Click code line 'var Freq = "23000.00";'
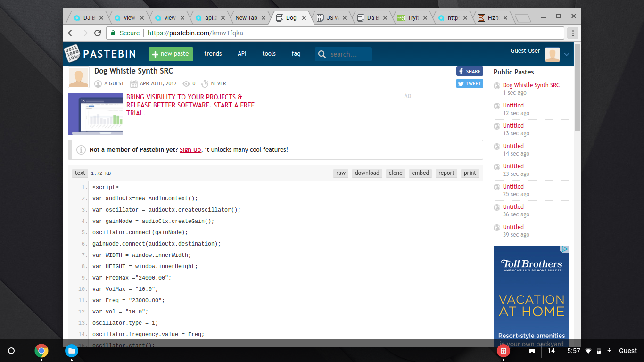Screen dimensions: 644x362 click(x=129, y=300)
